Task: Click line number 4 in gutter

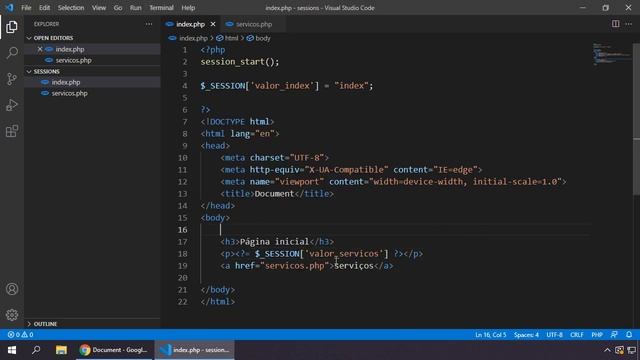Action: pyautogui.click(x=184, y=86)
